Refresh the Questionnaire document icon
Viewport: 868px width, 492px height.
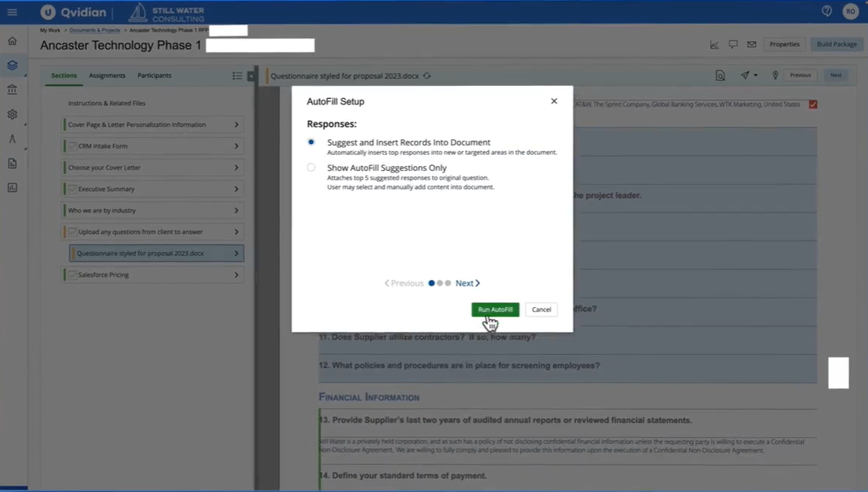point(427,76)
